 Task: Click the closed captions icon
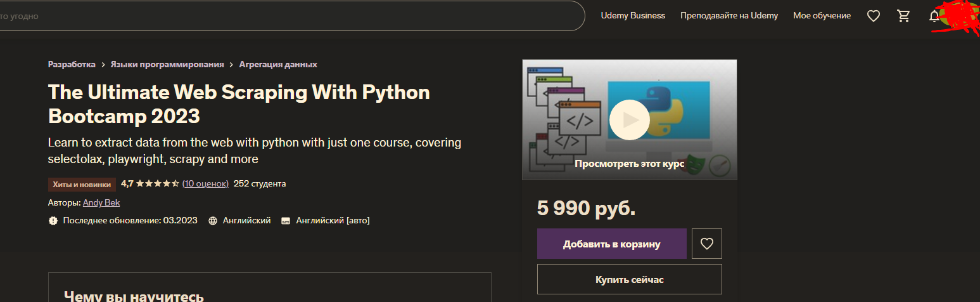(x=286, y=221)
